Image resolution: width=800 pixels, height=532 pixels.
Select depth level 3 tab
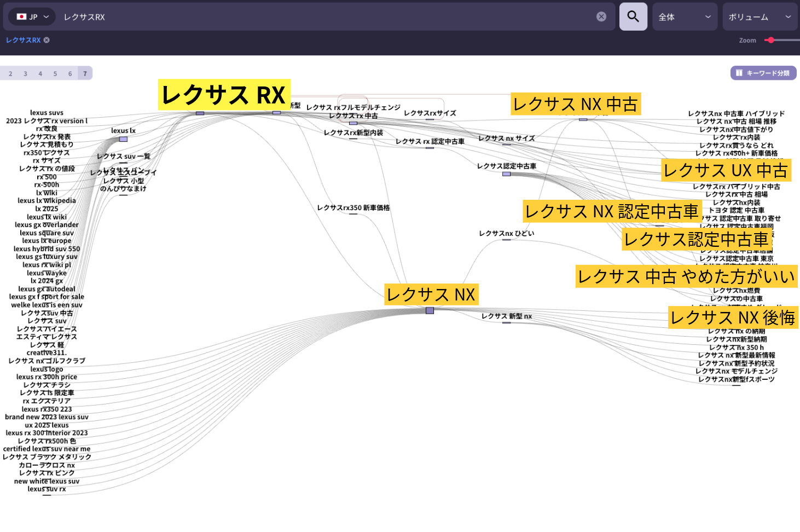point(25,73)
